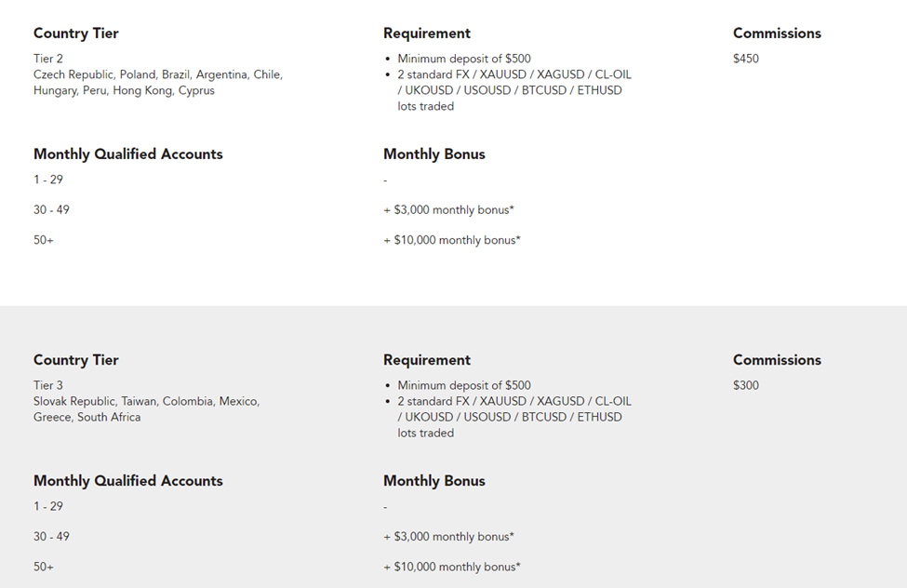Click the Tier 3 lots traded bullet
Image resolution: width=907 pixels, height=588 pixels.
pyautogui.click(x=514, y=417)
